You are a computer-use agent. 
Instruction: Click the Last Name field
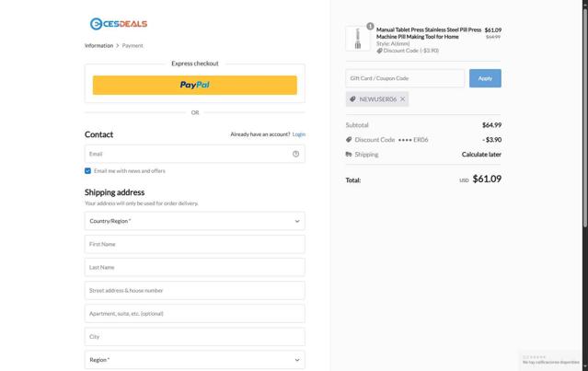pos(195,267)
